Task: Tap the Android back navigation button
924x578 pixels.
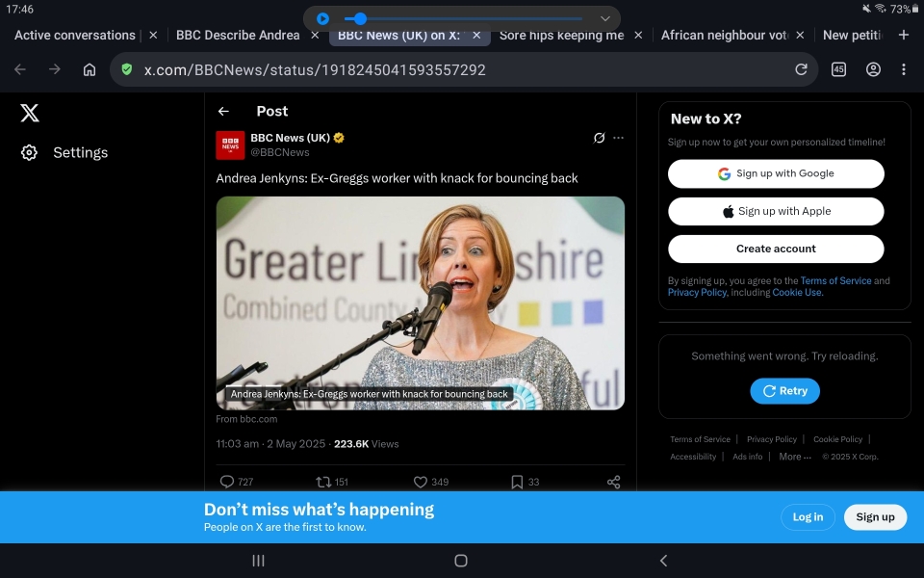Action: click(x=663, y=561)
